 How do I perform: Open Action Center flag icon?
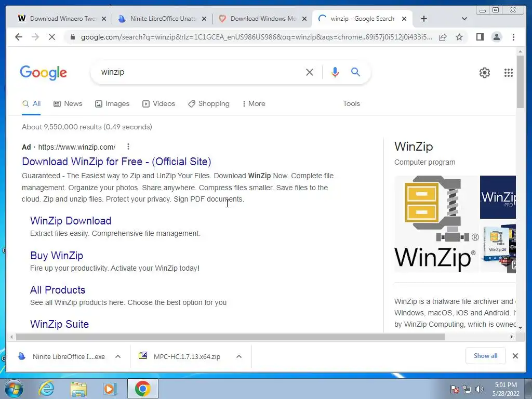(454, 389)
